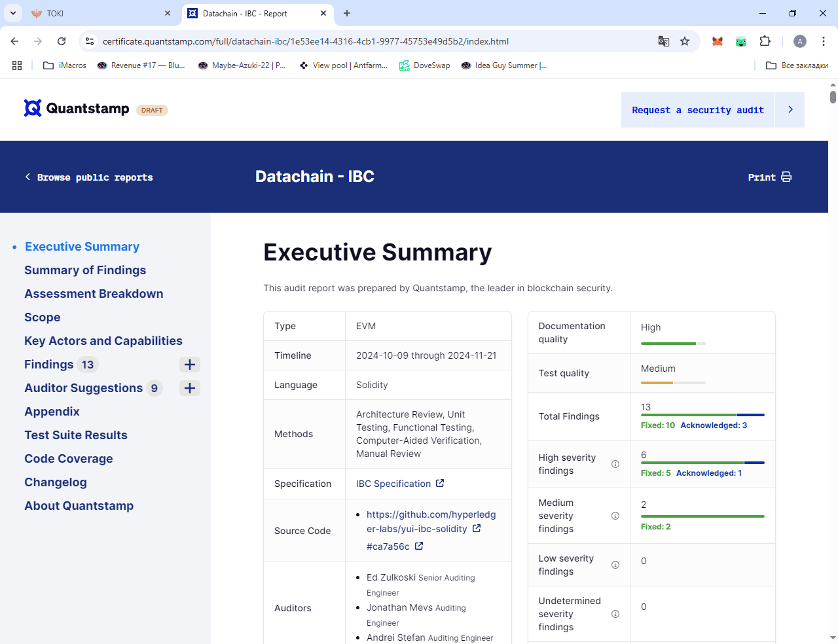Viewport: 838px width, 644px height.
Task: Open external link icon next to #ca7a56c
Action: (x=419, y=546)
